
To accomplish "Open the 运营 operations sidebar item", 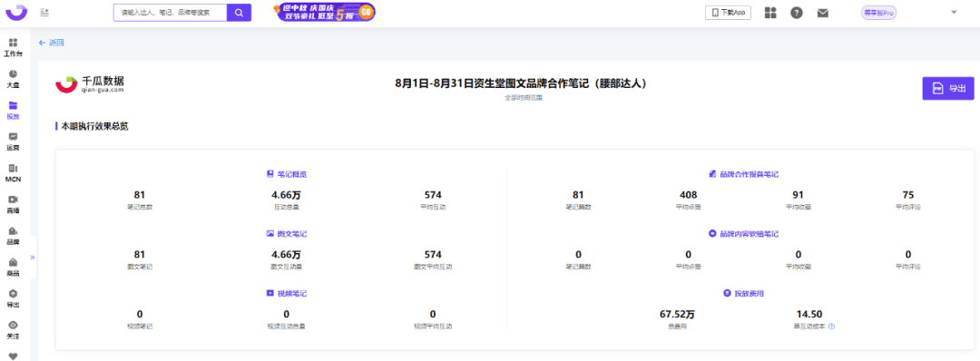I will pos(13,141).
